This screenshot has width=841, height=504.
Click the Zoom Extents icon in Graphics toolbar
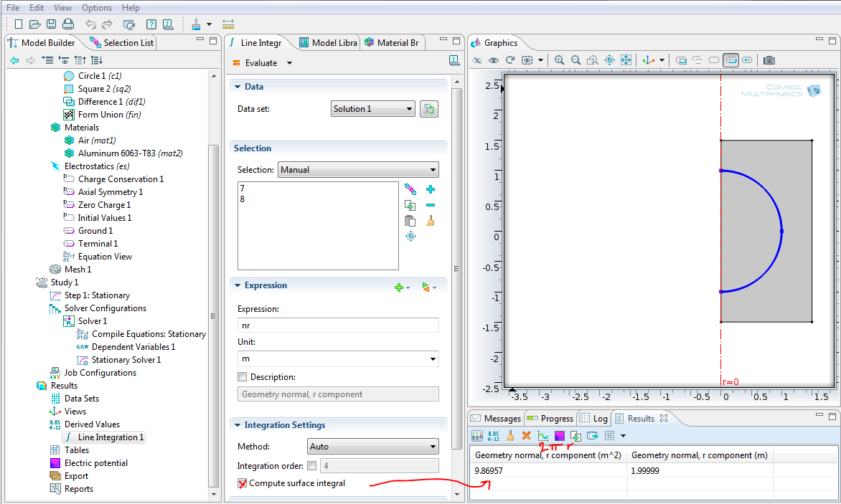click(x=626, y=60)
